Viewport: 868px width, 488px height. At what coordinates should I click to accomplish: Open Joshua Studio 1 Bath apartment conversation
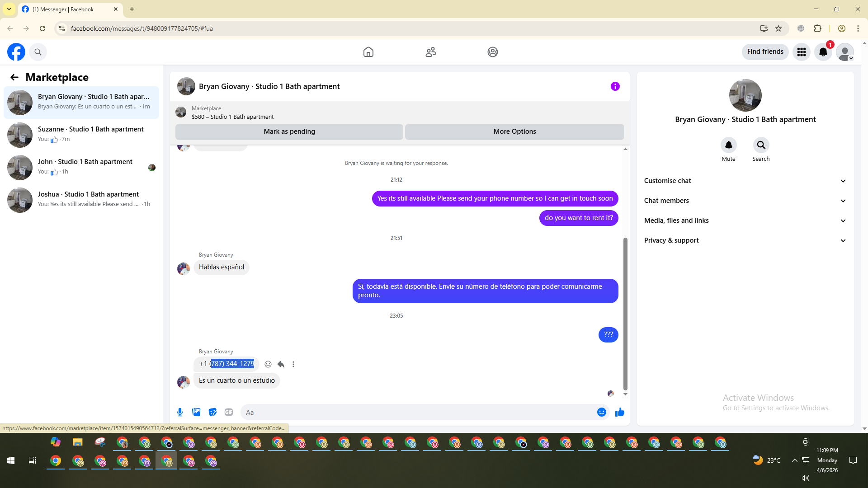[81, 200]
